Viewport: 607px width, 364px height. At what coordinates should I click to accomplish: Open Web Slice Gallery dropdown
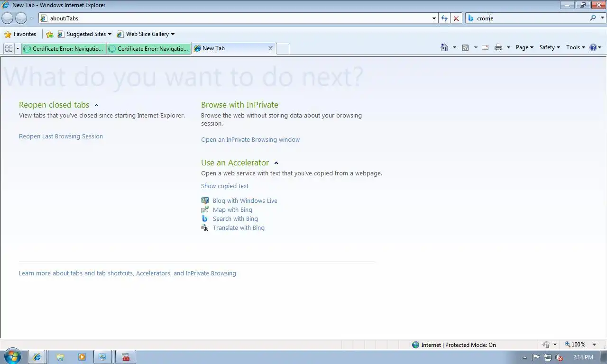(146, 34)
